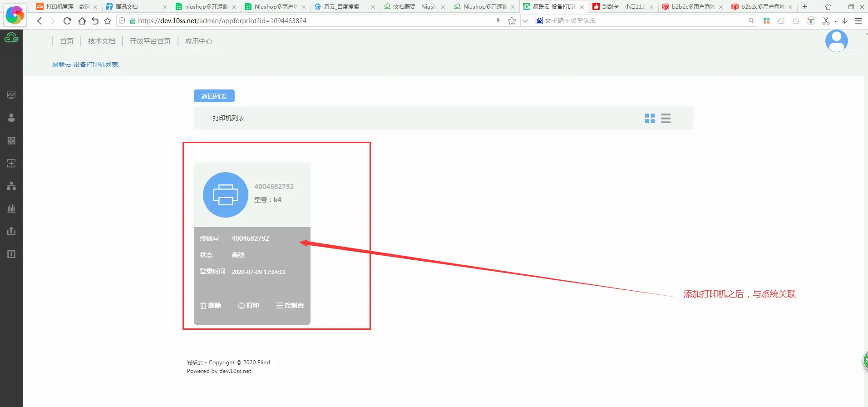Click the blue printer icon circle
Image resolution: width=868 pixels, height=407 pixels.
coord(226,195)
